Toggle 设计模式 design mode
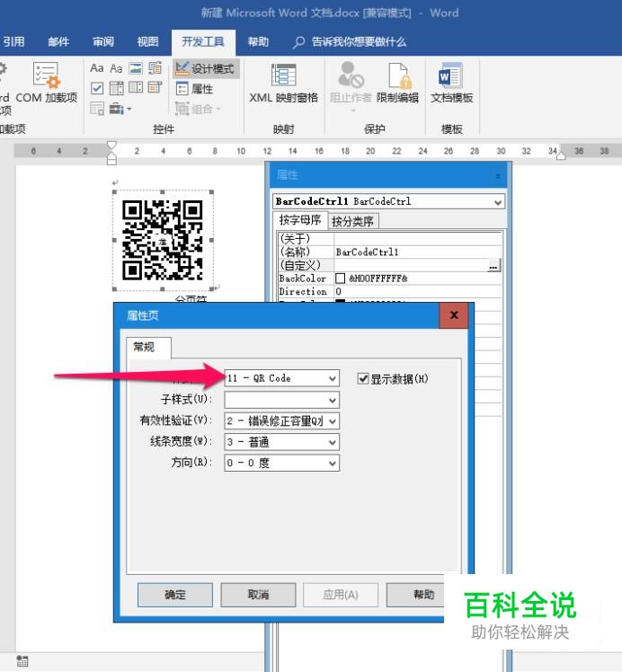Image resolution: width=622 pixels, height=672 pixels. [x=206, y=68]
